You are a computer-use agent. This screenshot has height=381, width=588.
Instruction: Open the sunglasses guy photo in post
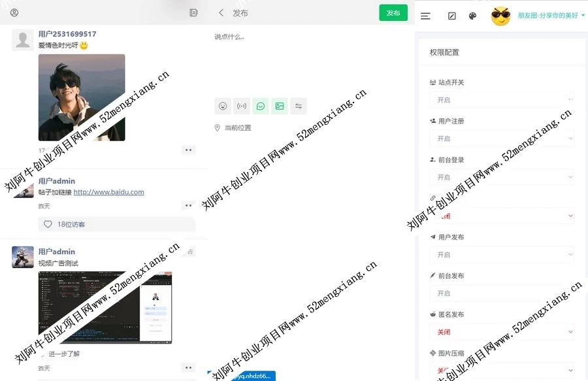pos(82,97)
